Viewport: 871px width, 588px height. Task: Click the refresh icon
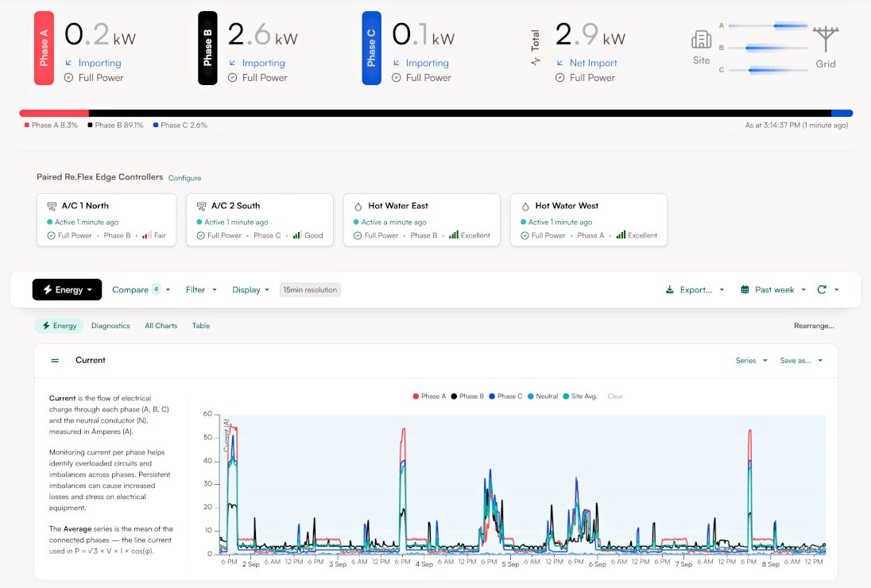[x=822, y=289]
